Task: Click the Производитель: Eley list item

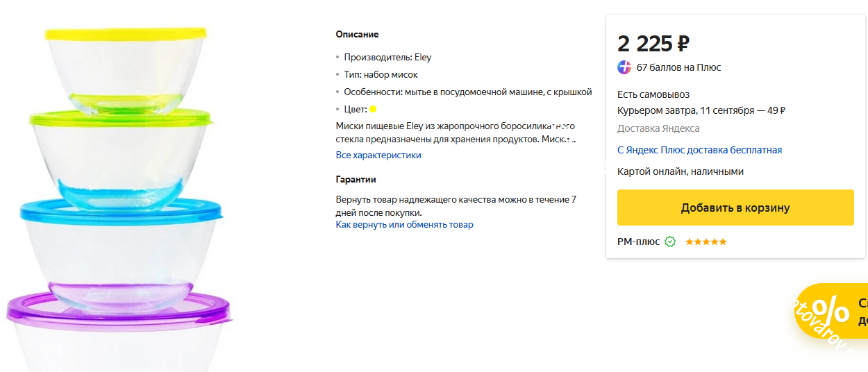Action: click(x=387, y=57)
